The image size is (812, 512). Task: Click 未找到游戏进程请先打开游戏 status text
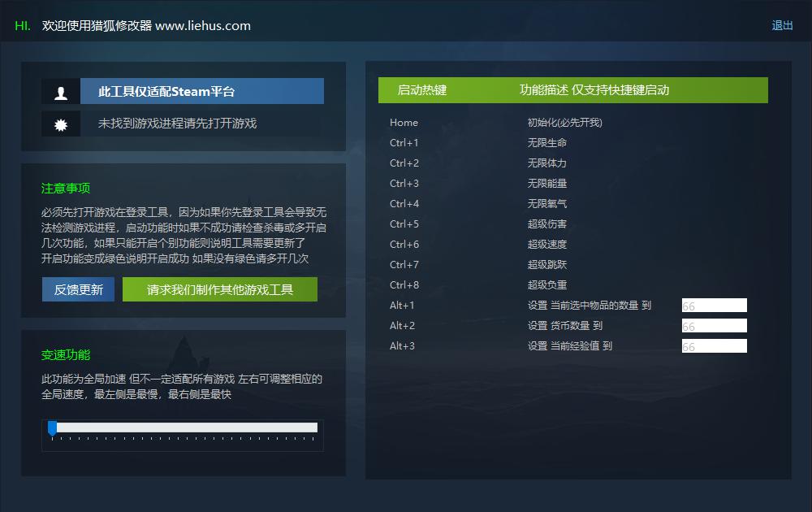(177, 124)
